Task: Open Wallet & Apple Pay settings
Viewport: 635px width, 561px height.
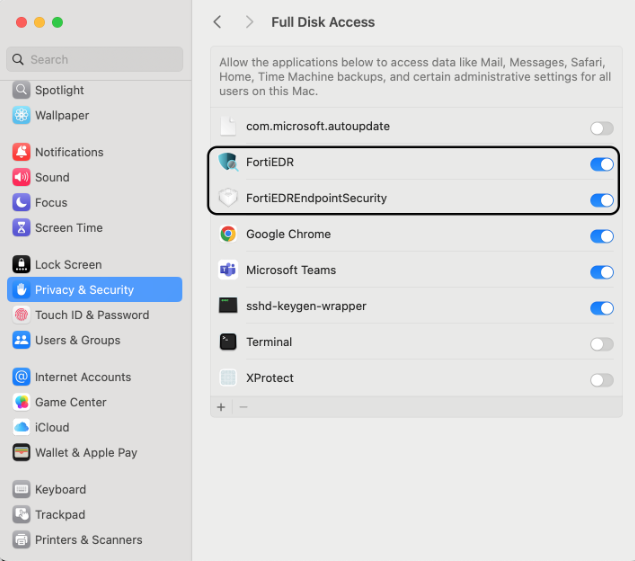Action: pos(85,452)
